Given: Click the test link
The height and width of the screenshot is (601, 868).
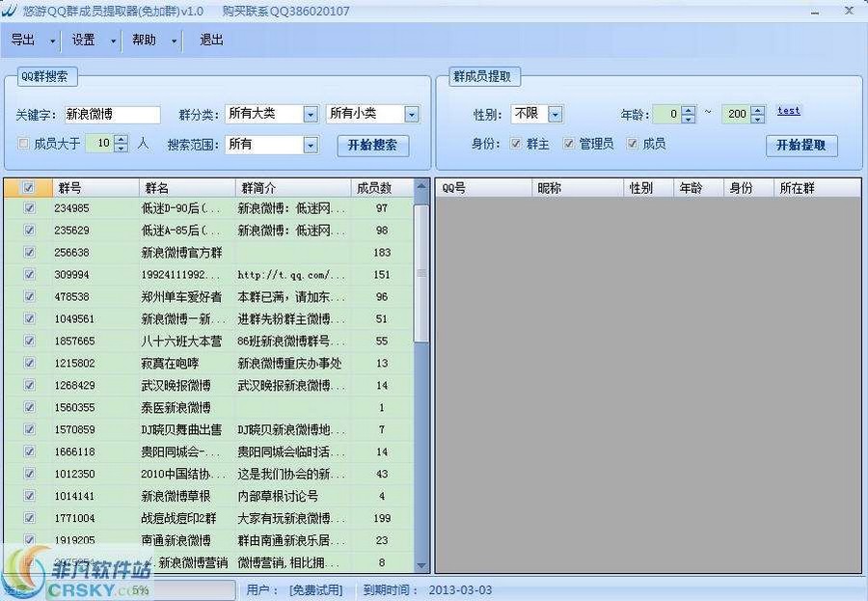Looking at the screenshot, I should pyautogui.click(x=788, y=111).
